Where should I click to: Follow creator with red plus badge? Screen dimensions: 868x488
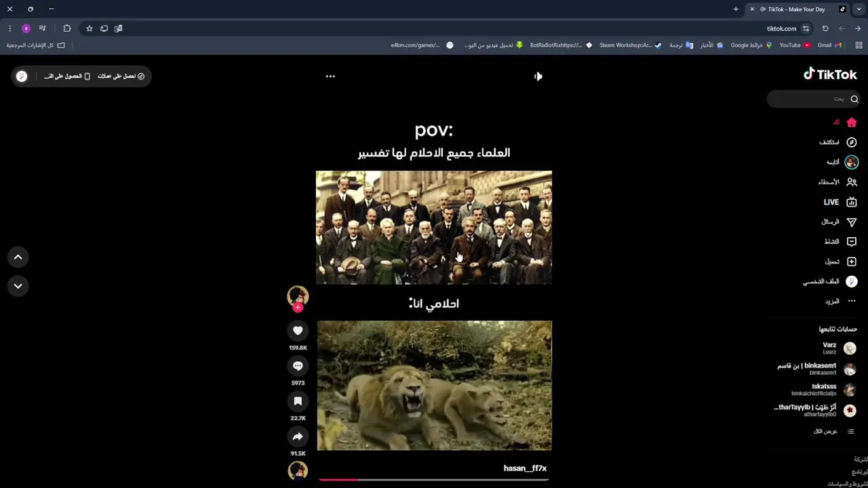298,308
